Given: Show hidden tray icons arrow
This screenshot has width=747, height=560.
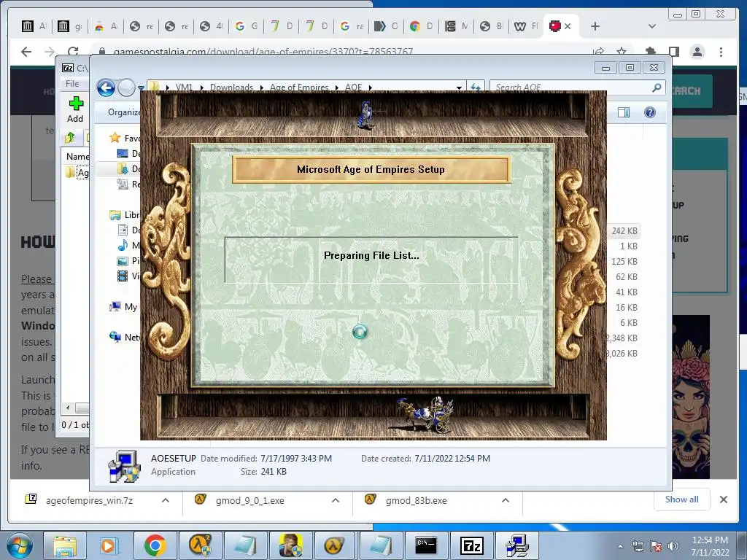Looking at the screenshot, I should click(x=620, y=546).
